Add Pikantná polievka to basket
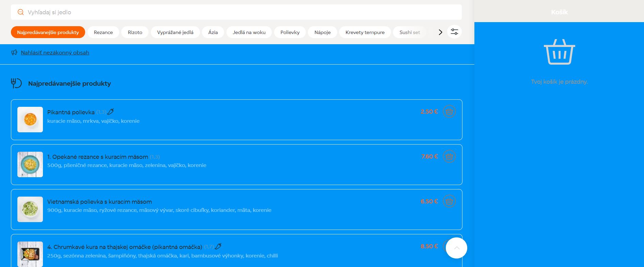The image size is (644, 267). coord(449,112)
